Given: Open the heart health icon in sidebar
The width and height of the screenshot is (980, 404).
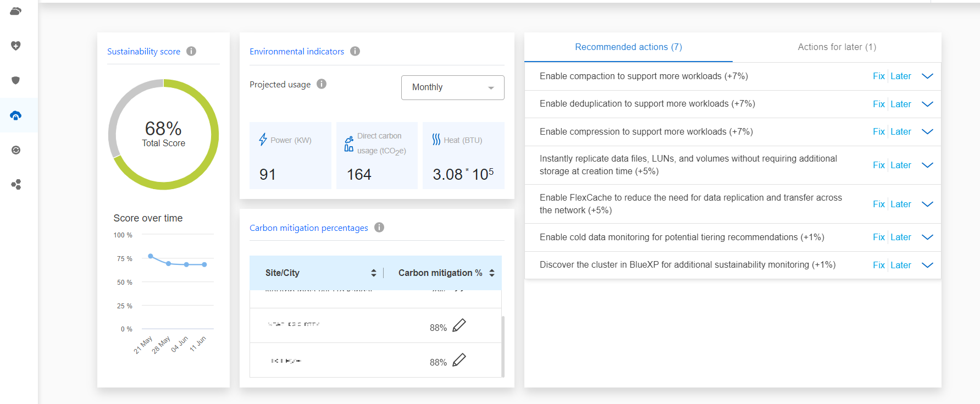Looking at the screenshot, I should coord(16,46).
